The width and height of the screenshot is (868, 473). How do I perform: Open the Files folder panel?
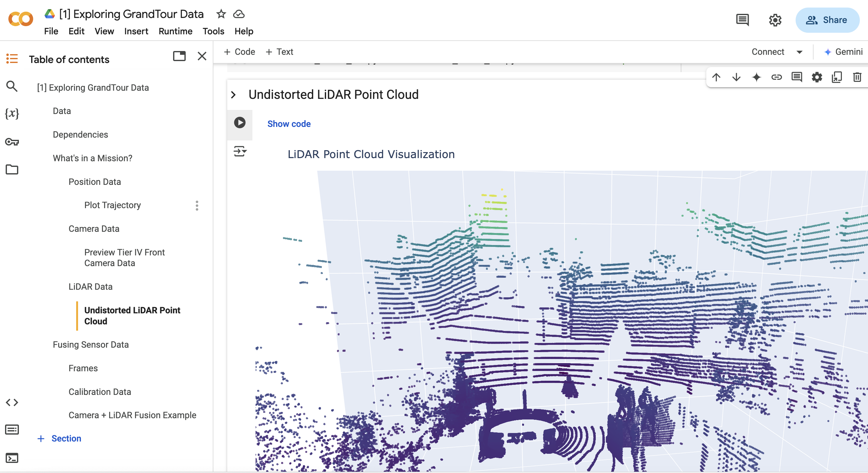12,169
